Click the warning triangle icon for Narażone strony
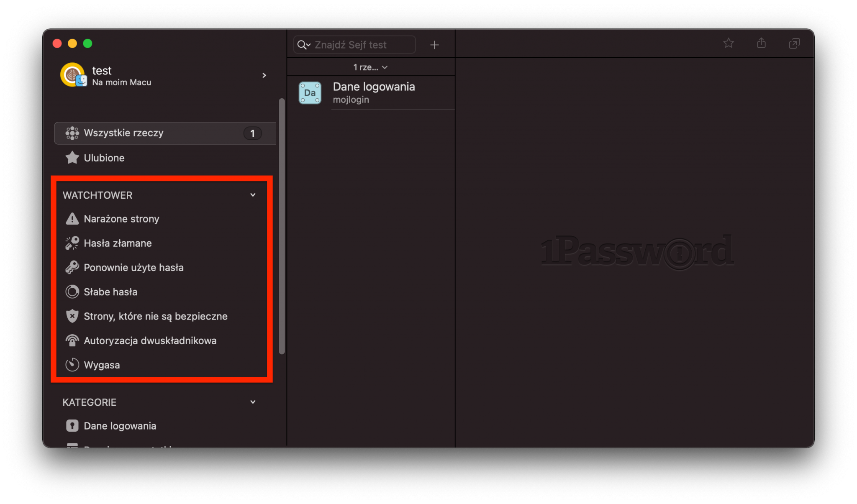The image size is (857, 504). pyautogui.click(x=72, y=219)
